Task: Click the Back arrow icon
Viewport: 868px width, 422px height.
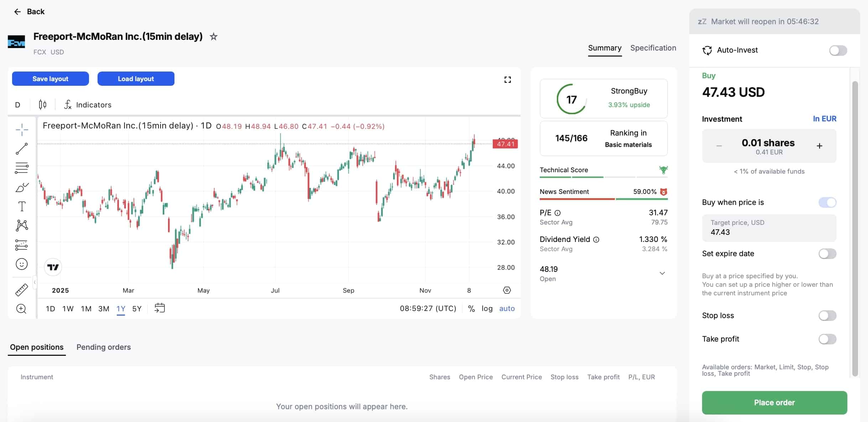Action: coord(17,12)
